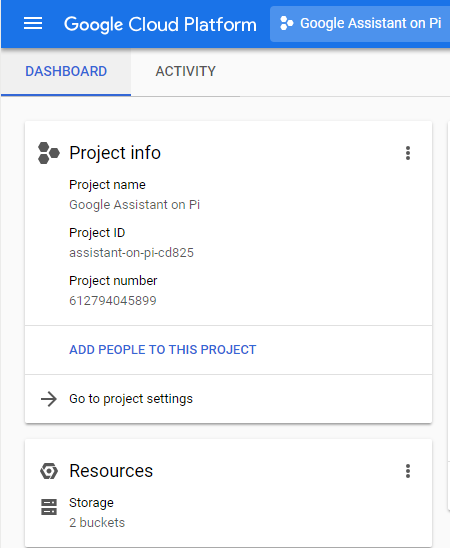Switch to the ACTIVITY tab
This screenshot has width=450, height=548.
pos(186,71)
